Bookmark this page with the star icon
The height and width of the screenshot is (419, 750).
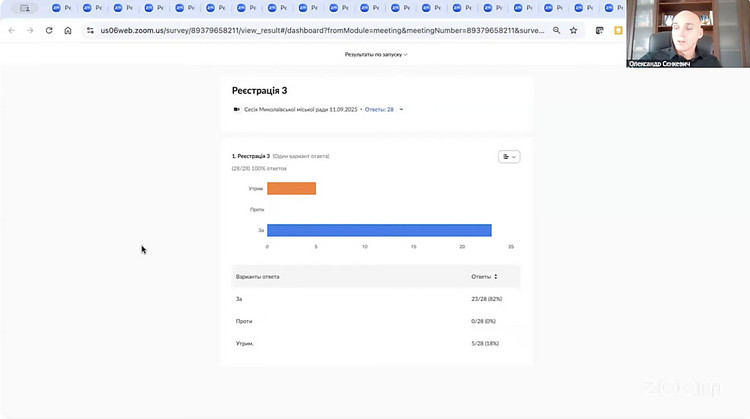[574, 31]
